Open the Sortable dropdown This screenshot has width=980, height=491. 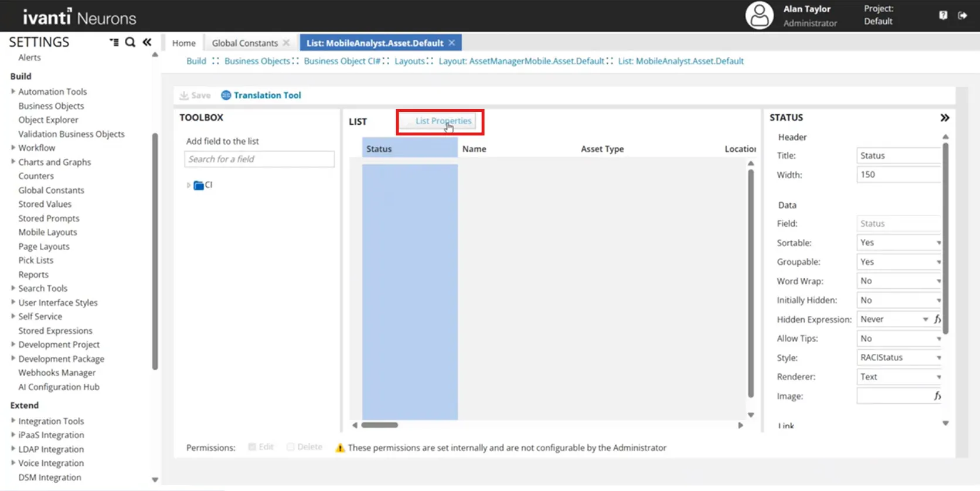click(x=899, y=243)
